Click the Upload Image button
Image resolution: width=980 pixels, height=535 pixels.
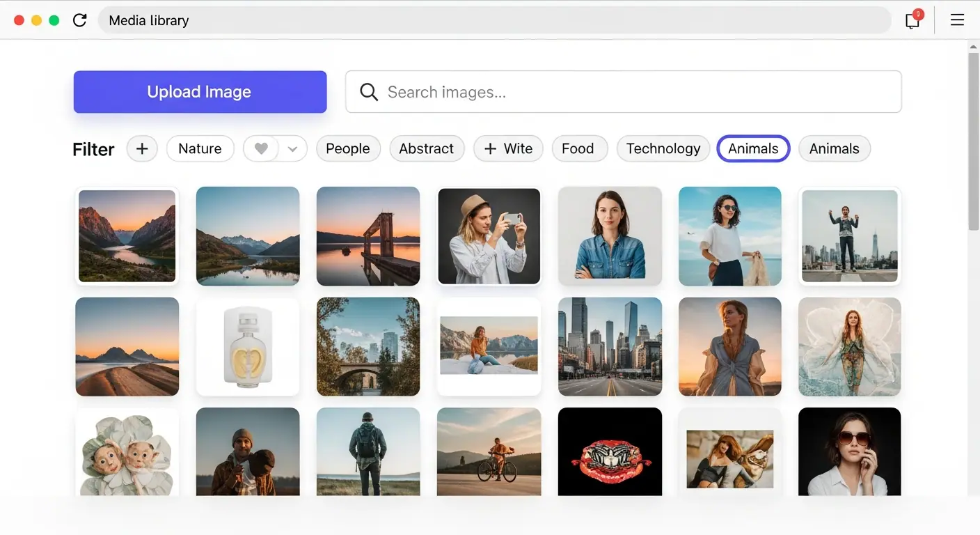tap(200, 92)
